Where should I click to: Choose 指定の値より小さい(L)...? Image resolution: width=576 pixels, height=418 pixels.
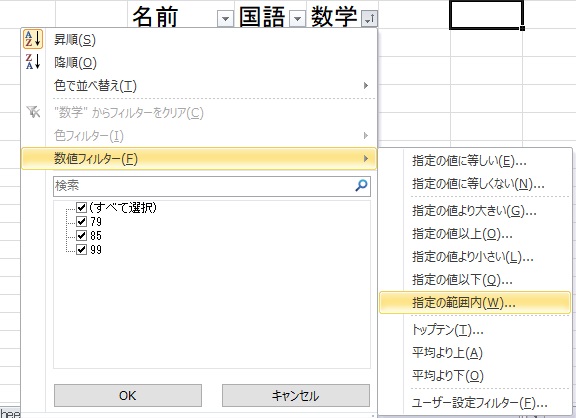pos(475,257)
